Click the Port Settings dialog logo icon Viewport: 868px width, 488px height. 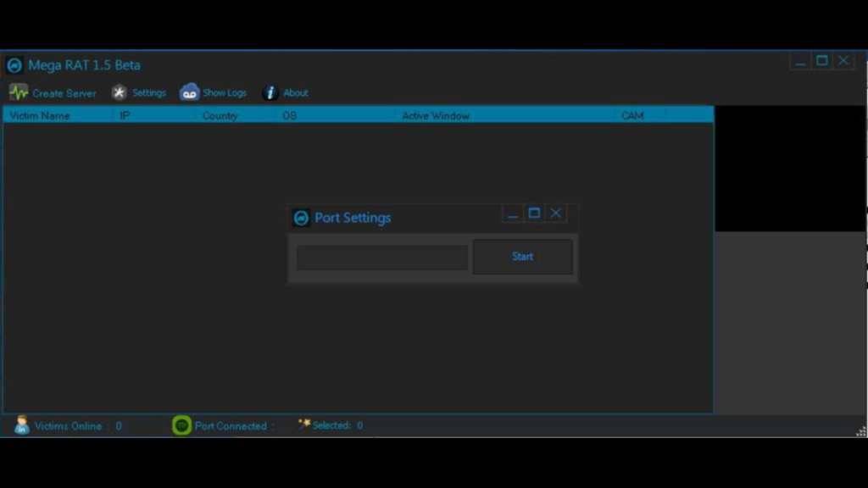pyautogui.click(x=301, y=218)
